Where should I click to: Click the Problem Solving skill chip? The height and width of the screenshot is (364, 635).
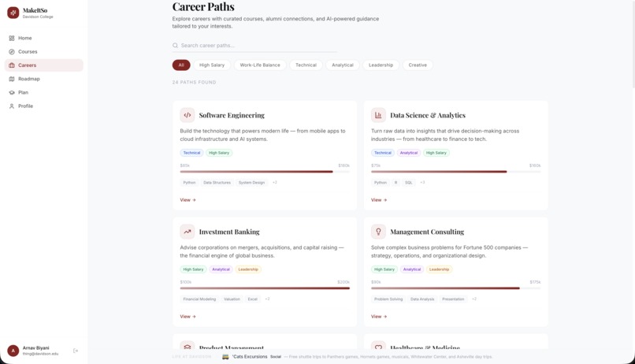click(388, 299)
